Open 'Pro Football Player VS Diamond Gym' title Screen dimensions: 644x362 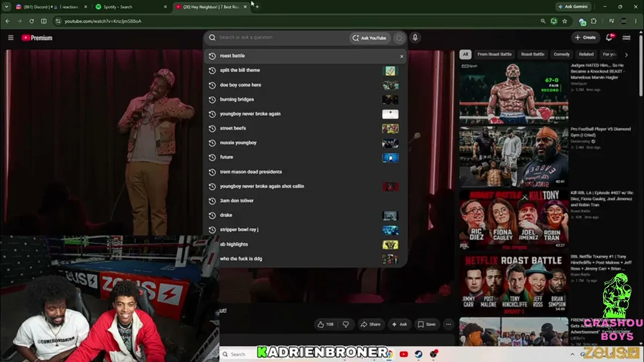600,132
